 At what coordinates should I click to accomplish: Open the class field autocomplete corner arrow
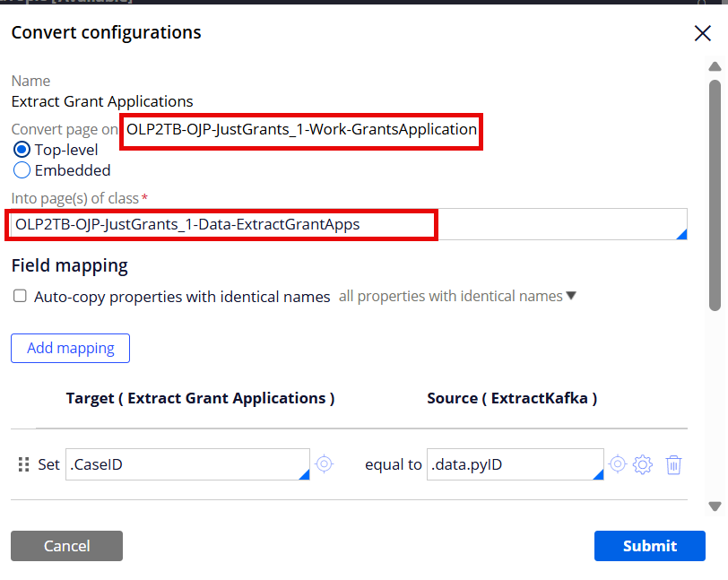(681, 235)
